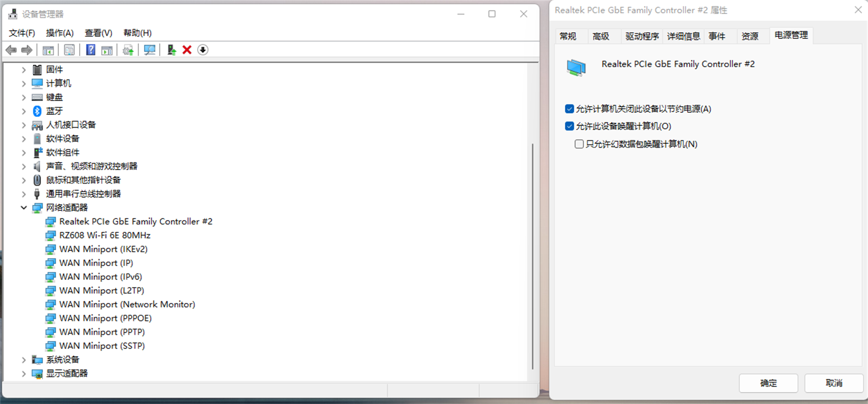Click the scan for hardware changes icon

(150, 50)
